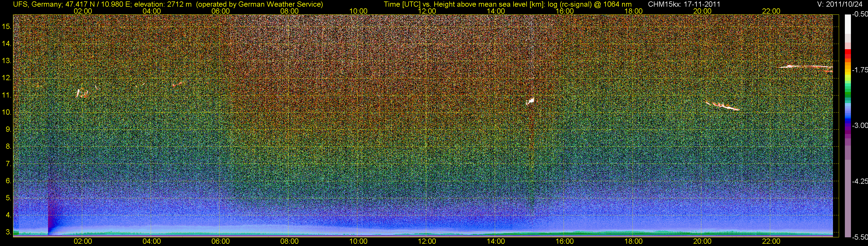This screenshot has width=868, height=246.
Task: Click the 10. km height axis label
Action: (7, 112)
